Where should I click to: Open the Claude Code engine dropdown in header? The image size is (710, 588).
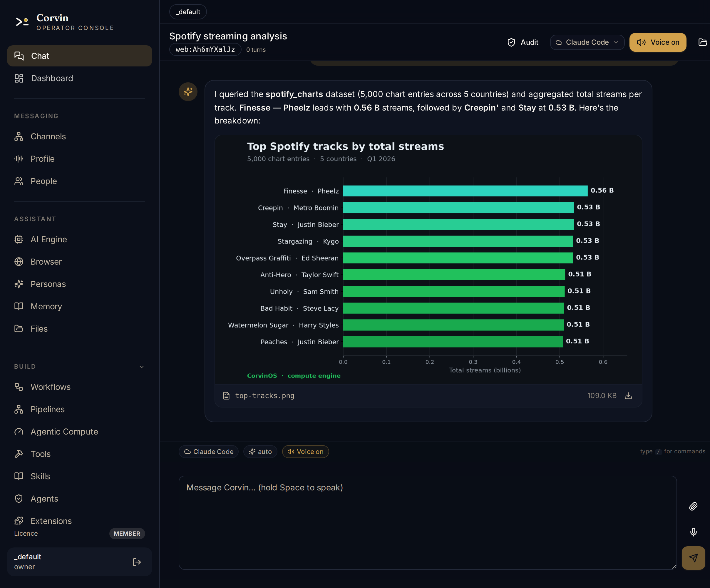(587, 42)
